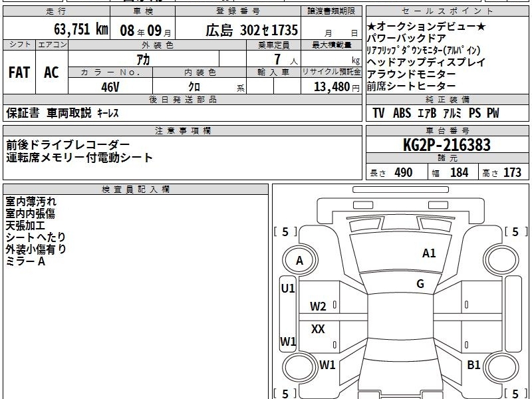Click the 検査員記入欄 header

click(136, 190)
